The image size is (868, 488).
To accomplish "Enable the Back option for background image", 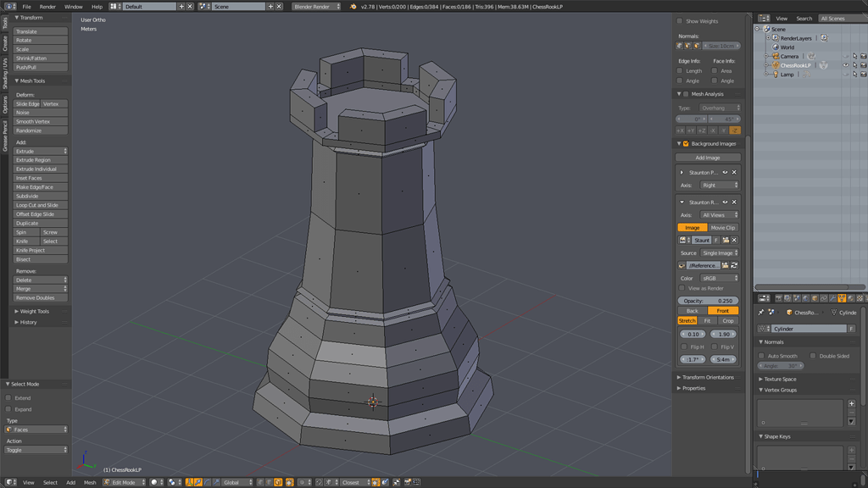I will [692, 311].
